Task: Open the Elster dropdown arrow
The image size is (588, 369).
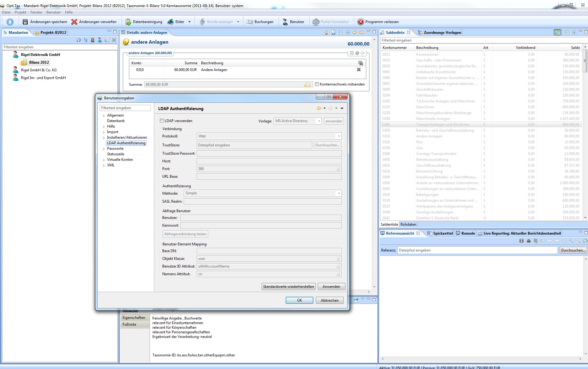Action: 189,22
